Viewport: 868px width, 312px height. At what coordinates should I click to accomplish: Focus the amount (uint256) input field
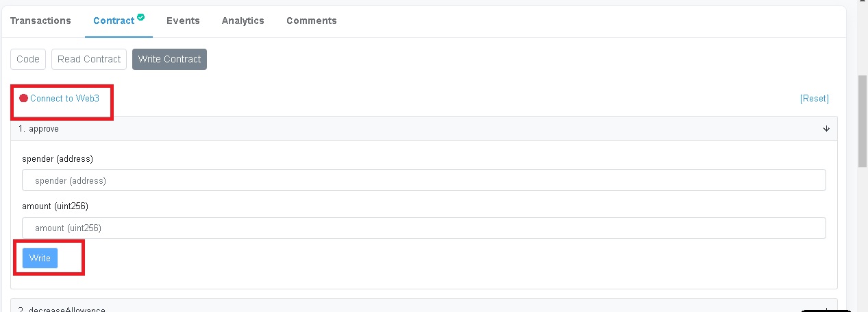click(424, 228)
